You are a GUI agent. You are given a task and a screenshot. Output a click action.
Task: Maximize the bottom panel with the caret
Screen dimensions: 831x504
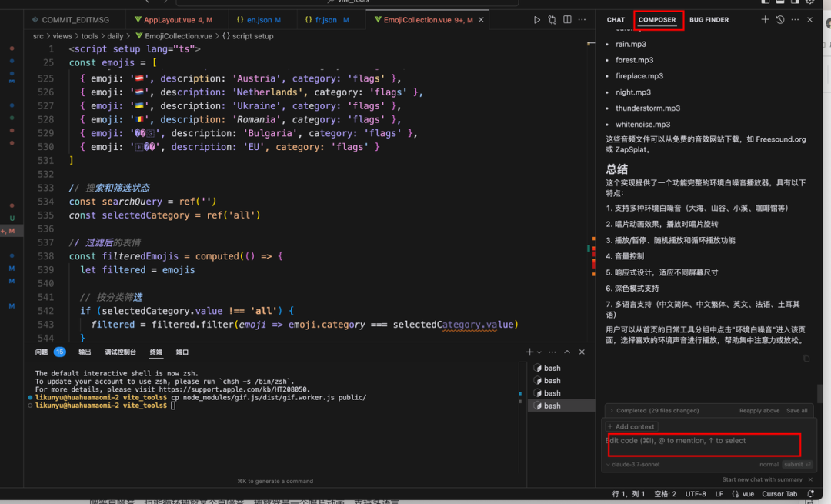tap(567, 352)
